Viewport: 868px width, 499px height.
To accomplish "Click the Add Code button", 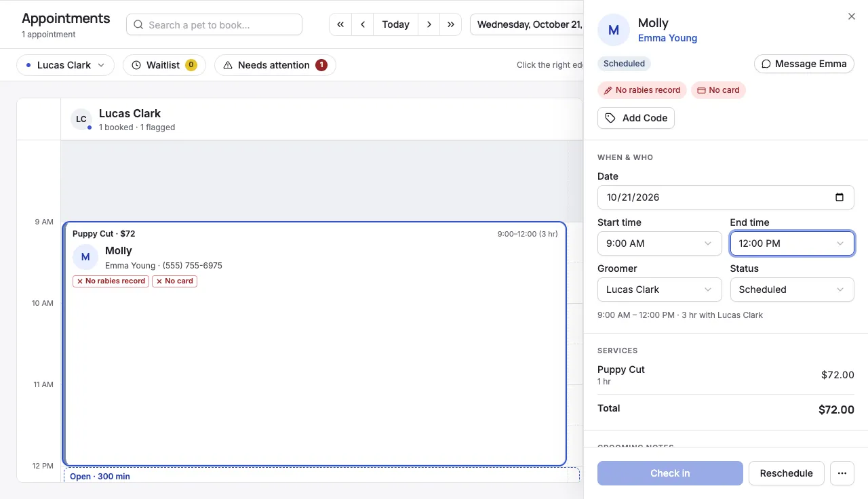I will [x=636, y=118].
